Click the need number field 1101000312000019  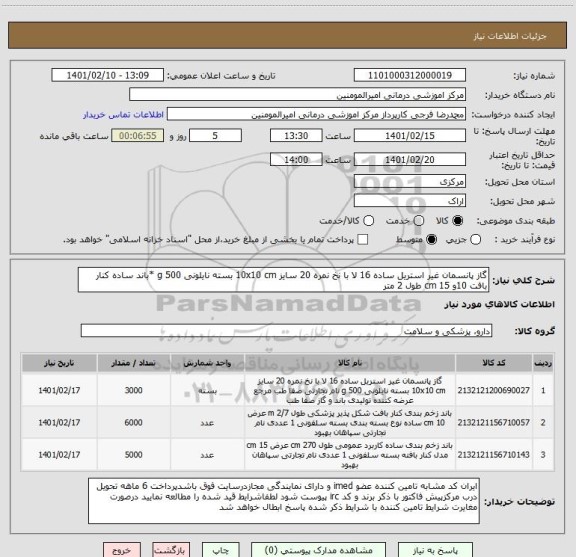pyautogui.click(x=410, y=75)
